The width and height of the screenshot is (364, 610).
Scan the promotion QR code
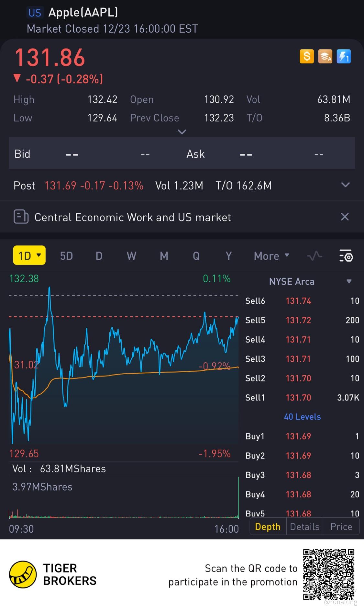pos(328,574)
